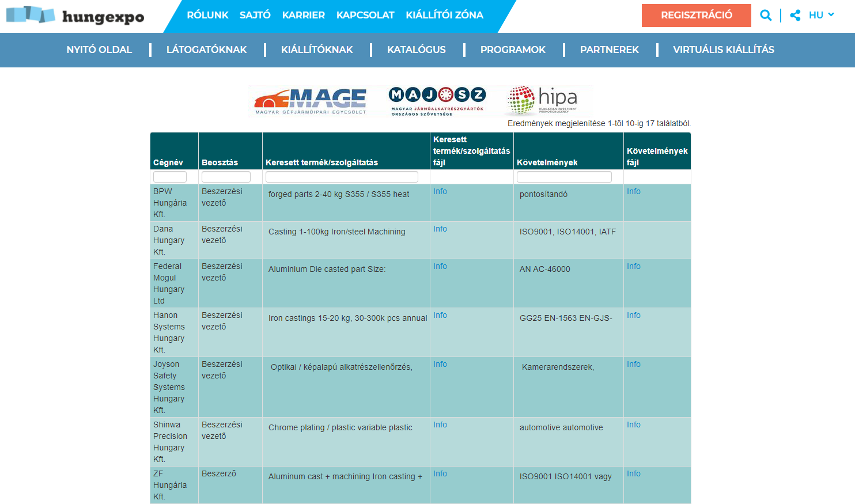
Task: Select 'Hanon Systems Hungary Kft.' cell
Action: coord(174,332)
